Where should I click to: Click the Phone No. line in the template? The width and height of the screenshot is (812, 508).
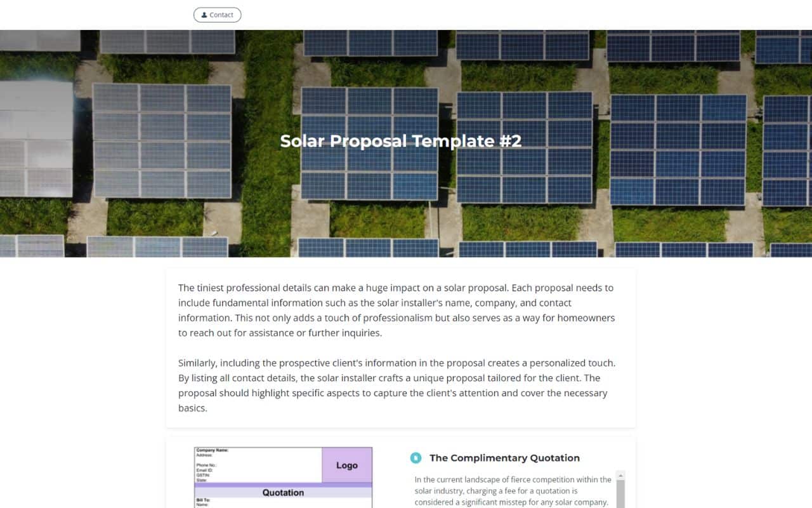[x=207, y=465]
